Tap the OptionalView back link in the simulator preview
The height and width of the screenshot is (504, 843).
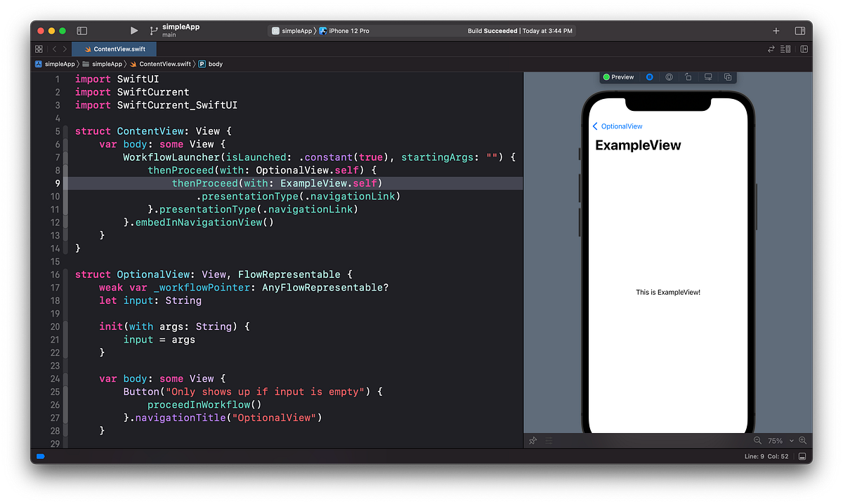coord(617,126)
